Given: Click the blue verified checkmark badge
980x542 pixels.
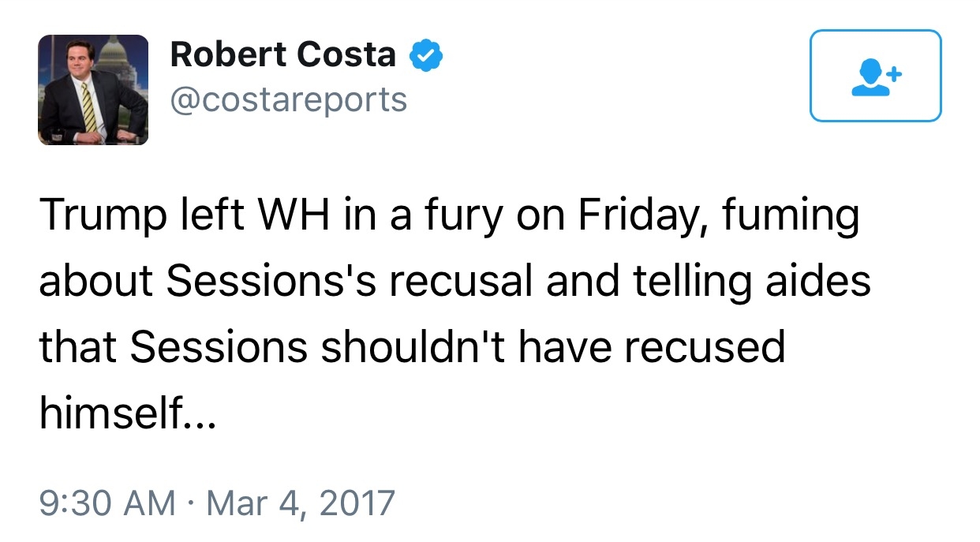Looking at the screenshot, I should point(426,57).
